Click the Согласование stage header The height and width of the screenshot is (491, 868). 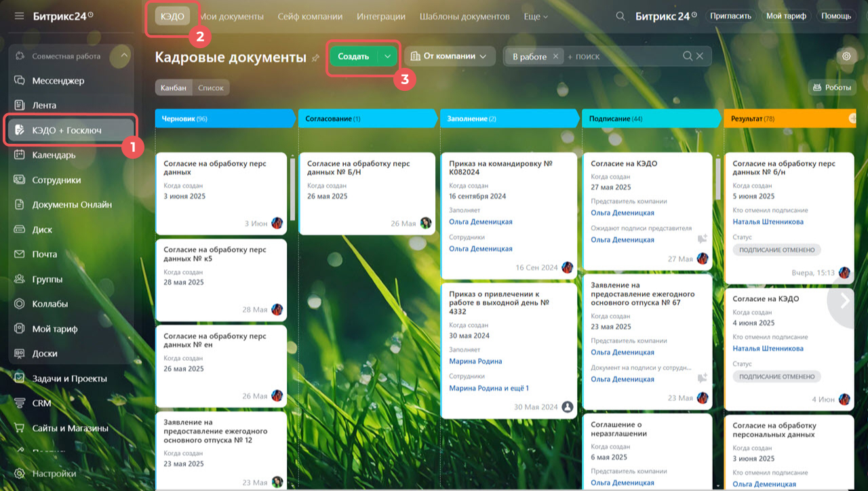(367, 118)
